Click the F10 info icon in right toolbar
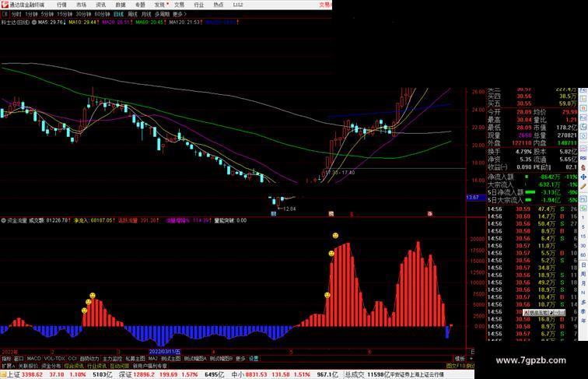Screen dimensions: 588x379 click(x=583, y=118)
